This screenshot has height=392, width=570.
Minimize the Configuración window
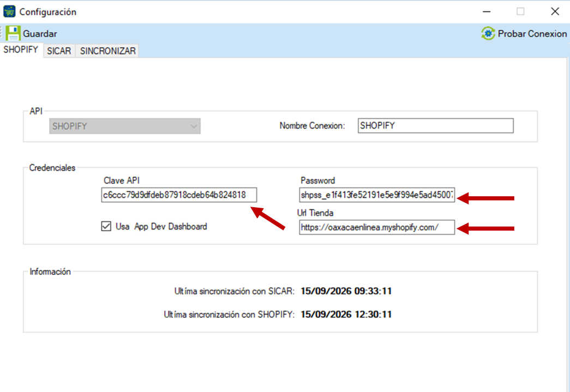487,11
